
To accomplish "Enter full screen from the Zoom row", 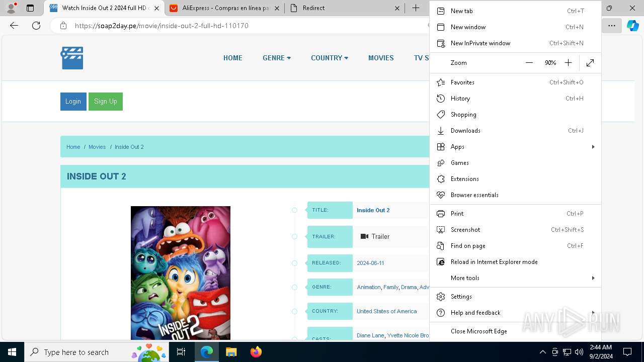I will (x=590, y=63).
